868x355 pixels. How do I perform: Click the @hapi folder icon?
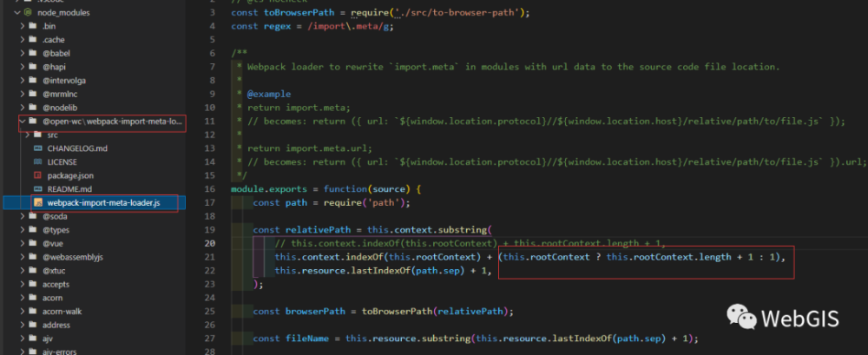click(33, 67)
